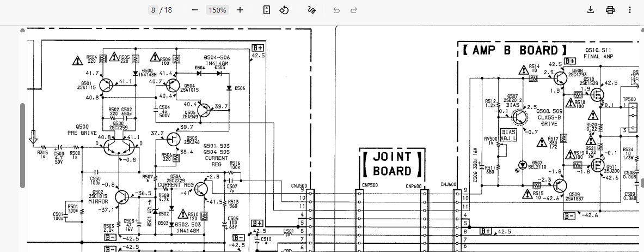644x252 pixels.
Task: Click the FINAL AMP label
Action: click(x=598, y=57)
